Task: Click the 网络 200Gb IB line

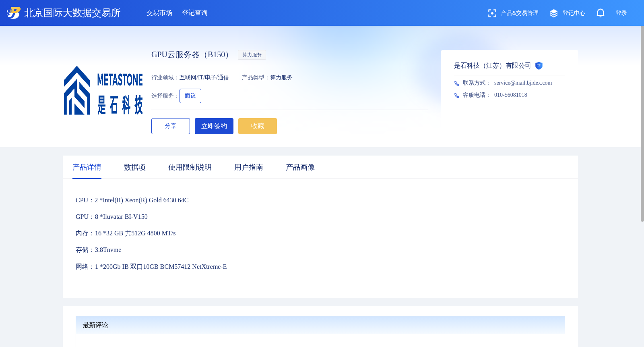Action: 151,267
